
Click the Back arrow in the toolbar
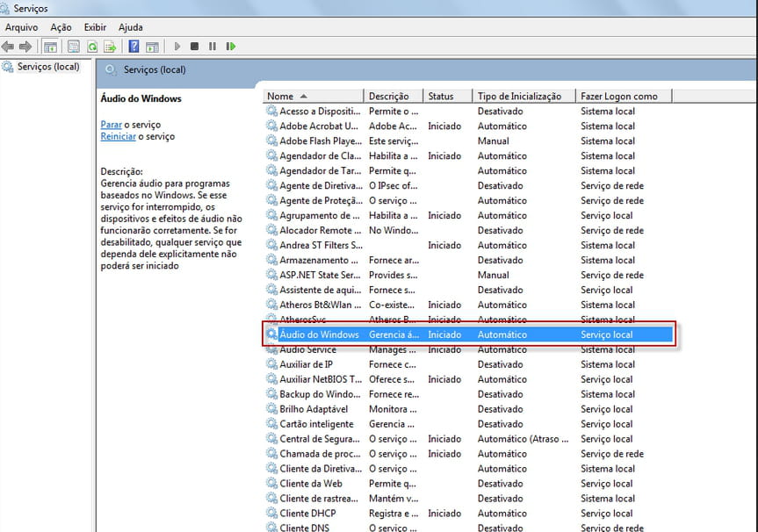click(x=8, y=47)
